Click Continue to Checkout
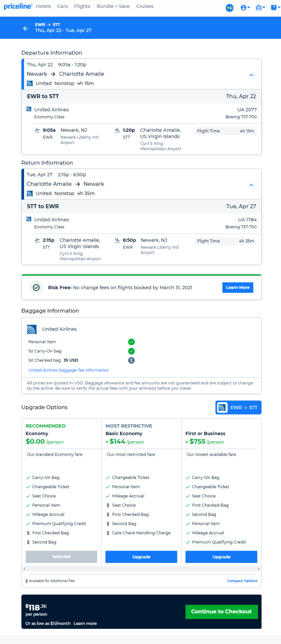Viewport: 281px width, 644px height. click(221, 612)
